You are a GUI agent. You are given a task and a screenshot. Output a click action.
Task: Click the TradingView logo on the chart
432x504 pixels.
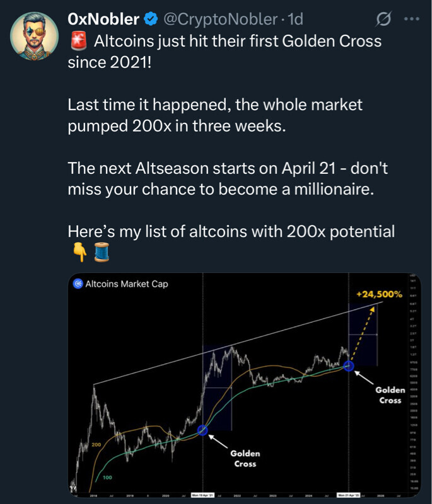(73, 490)
